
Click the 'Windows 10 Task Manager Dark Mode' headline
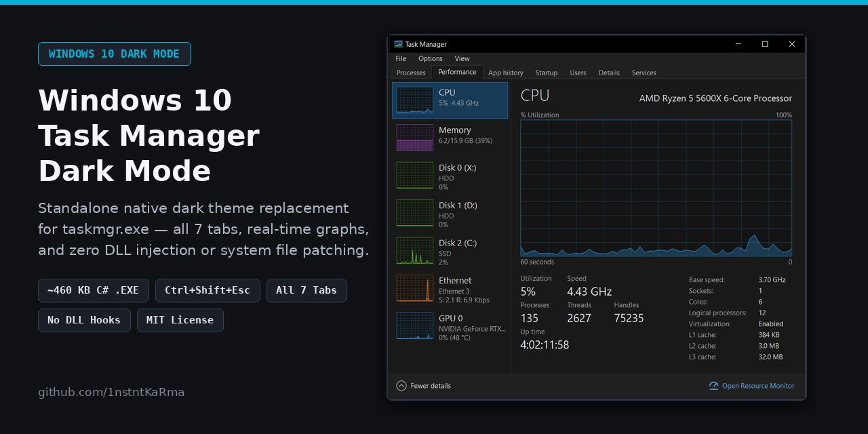tap(149, 136)
